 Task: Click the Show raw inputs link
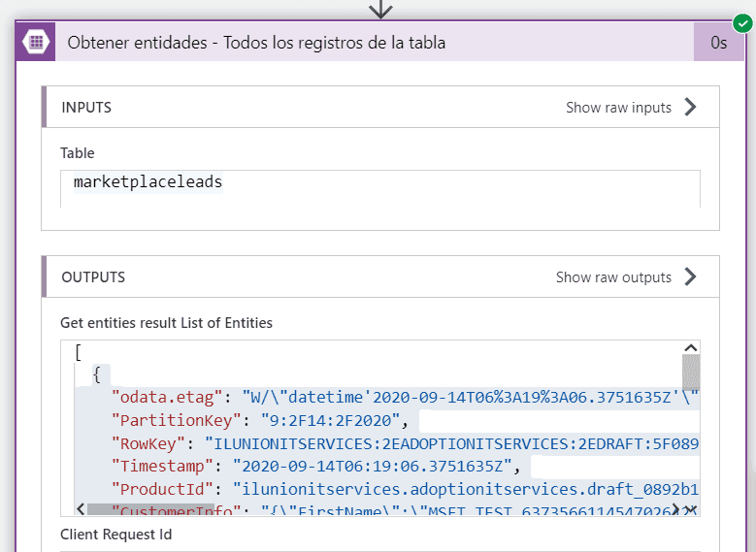point(618,108)
